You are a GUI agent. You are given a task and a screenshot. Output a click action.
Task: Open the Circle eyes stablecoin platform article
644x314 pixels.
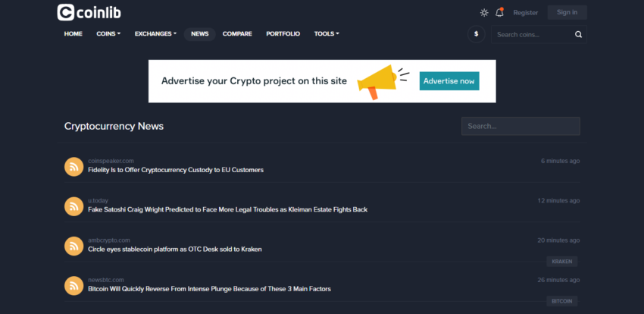175,249
